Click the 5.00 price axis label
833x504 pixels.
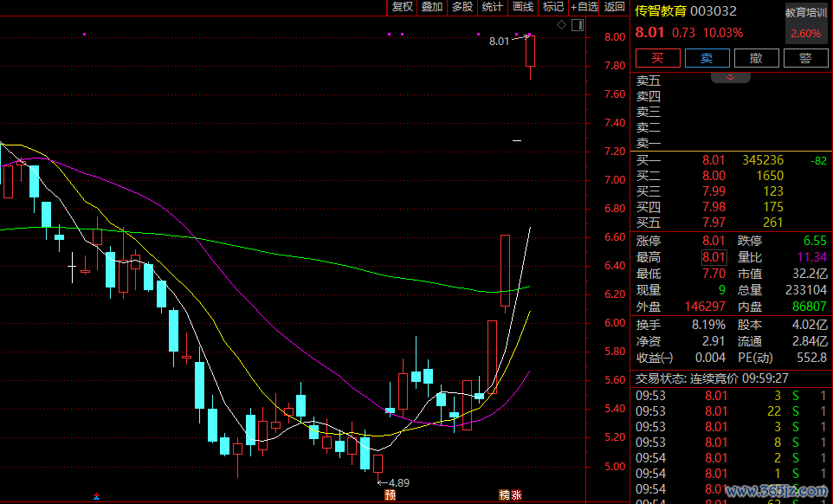point(615,466)
